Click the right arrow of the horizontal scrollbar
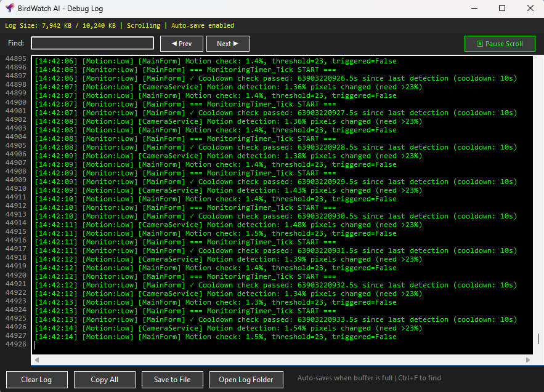This screenshot has width=544, height=392. pyautogui.click(x=528, y=359)
